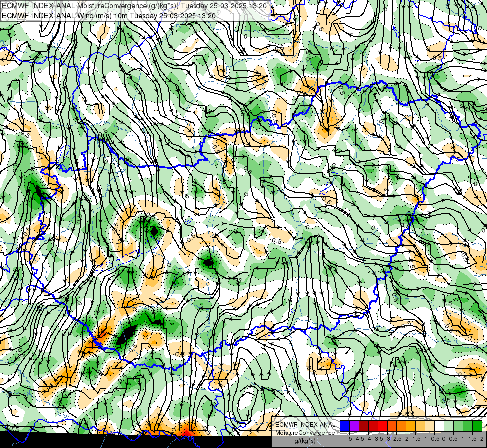Click the pale green swatch between 0 and 0.5

[x=449, y=426]
